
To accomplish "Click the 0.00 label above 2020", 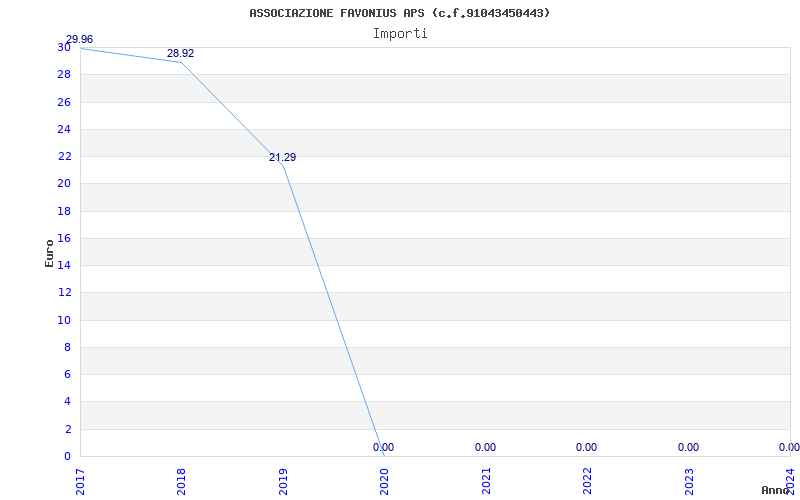I will coord(383,447).
